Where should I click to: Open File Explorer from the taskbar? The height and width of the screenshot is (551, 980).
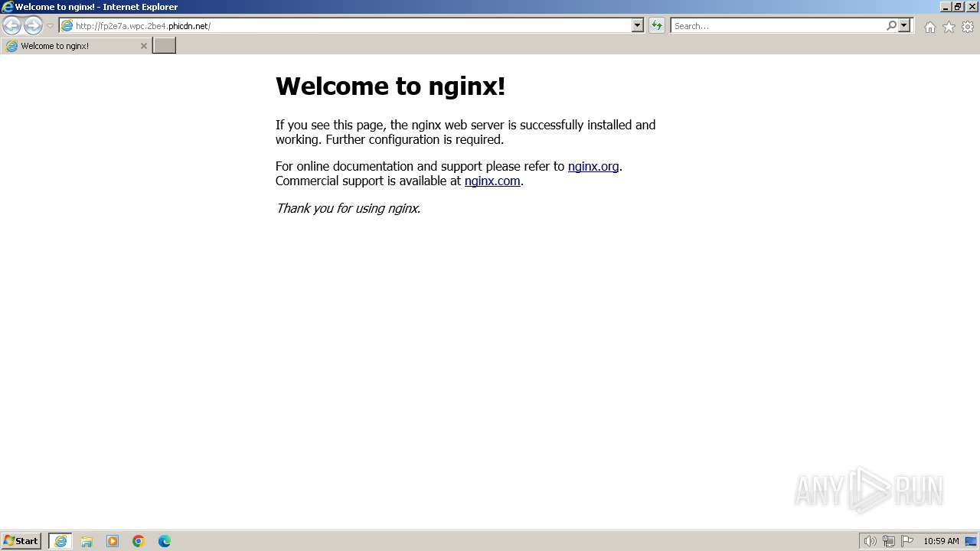coord(87,541)
